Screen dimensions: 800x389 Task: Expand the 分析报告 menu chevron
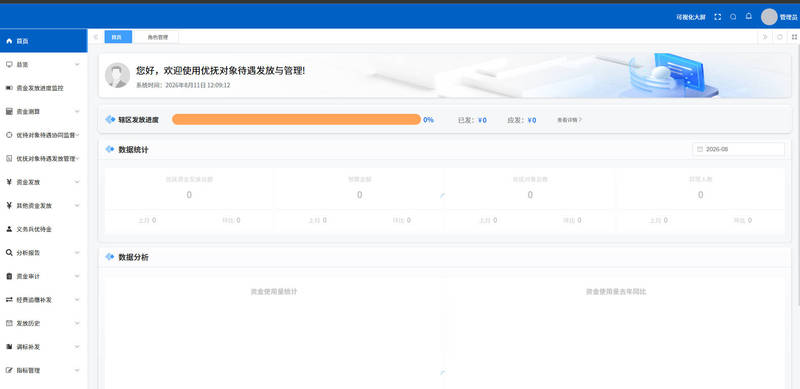point(77,253)
